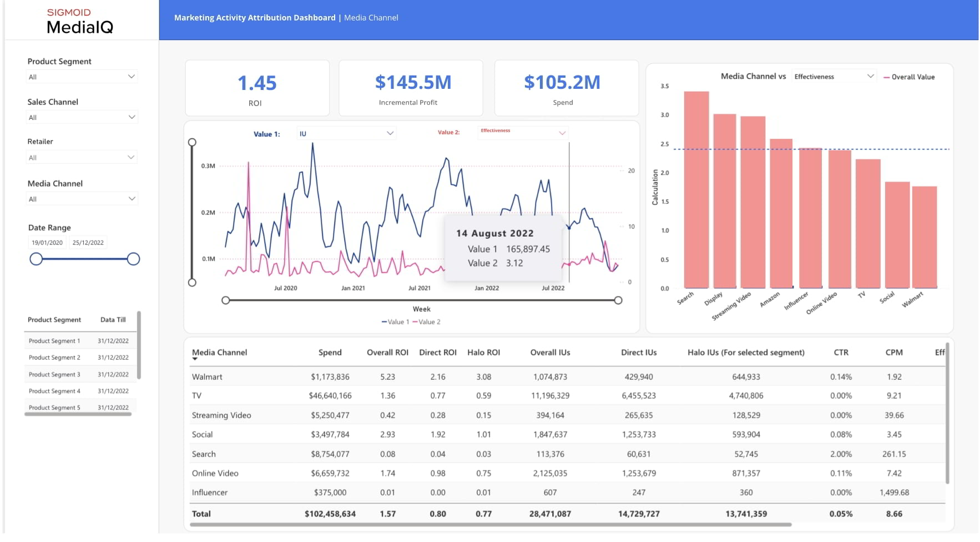Image resolution: width=980 pixels, height=542 pixels.
Task: Sort table by Overall ROI column header
Action: pos(387,353)
